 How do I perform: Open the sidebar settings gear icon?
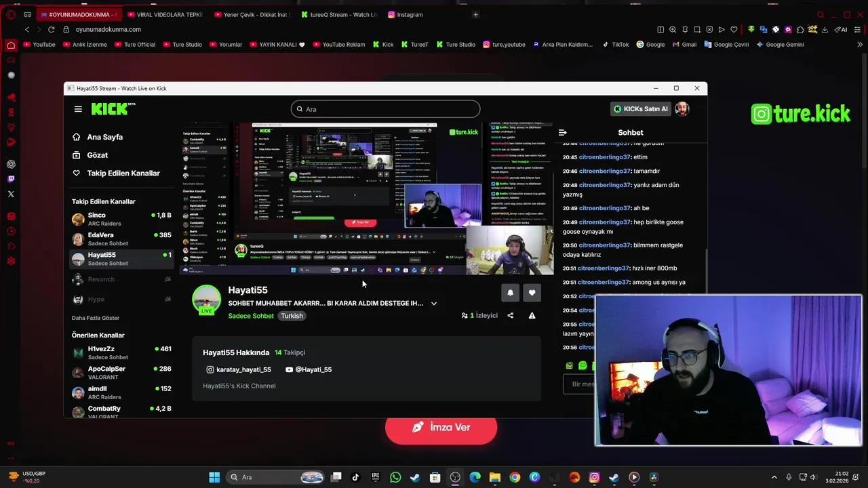point(11,261)
